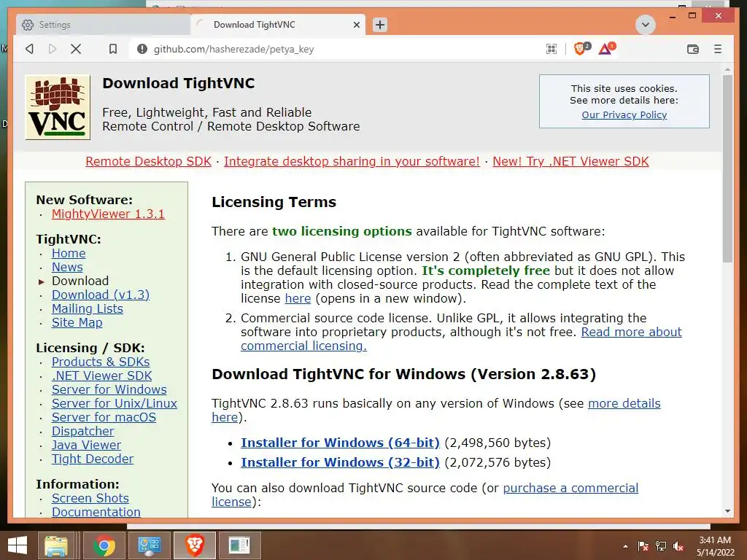Viewport: 747px width, 560px height.
Task: Click the muted volume tray icon
Action: [678, 546]
